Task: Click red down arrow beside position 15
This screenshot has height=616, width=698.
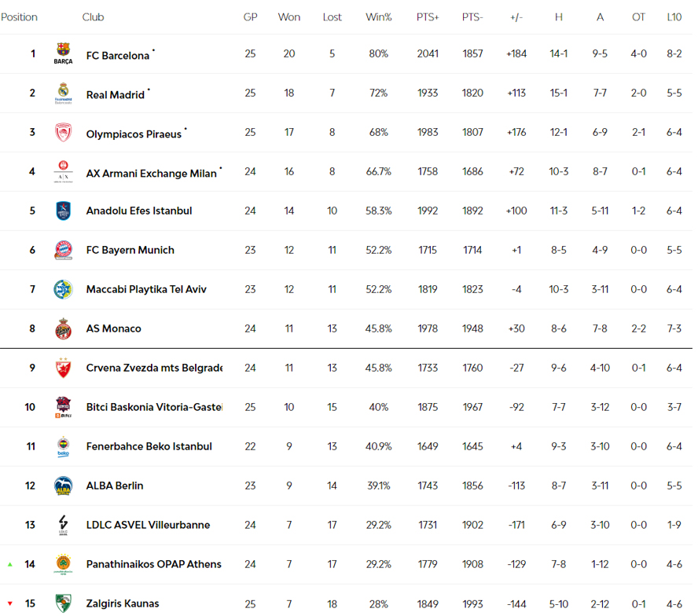Action: [x=9, y=603]
